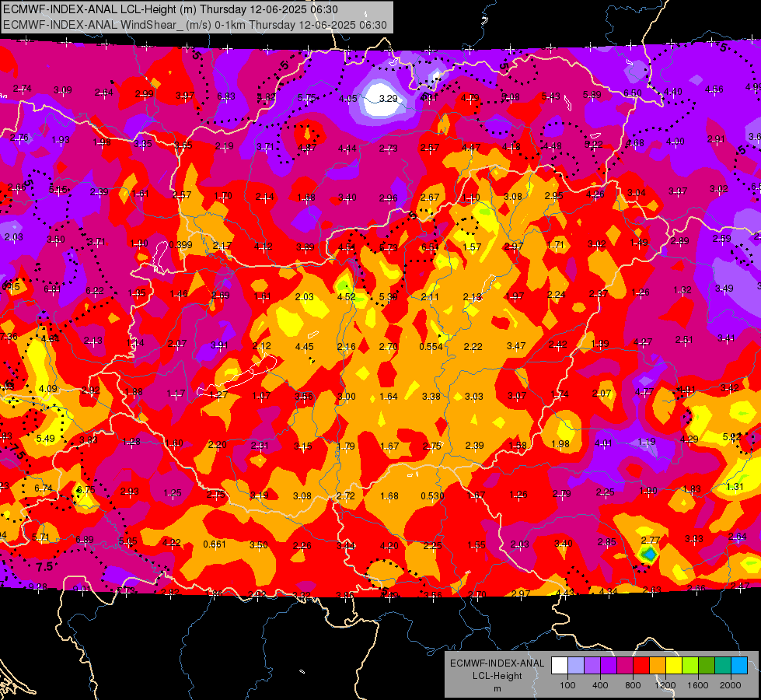Click the wind shear value 0.399
Screen dimensions: 761x700
180,244
